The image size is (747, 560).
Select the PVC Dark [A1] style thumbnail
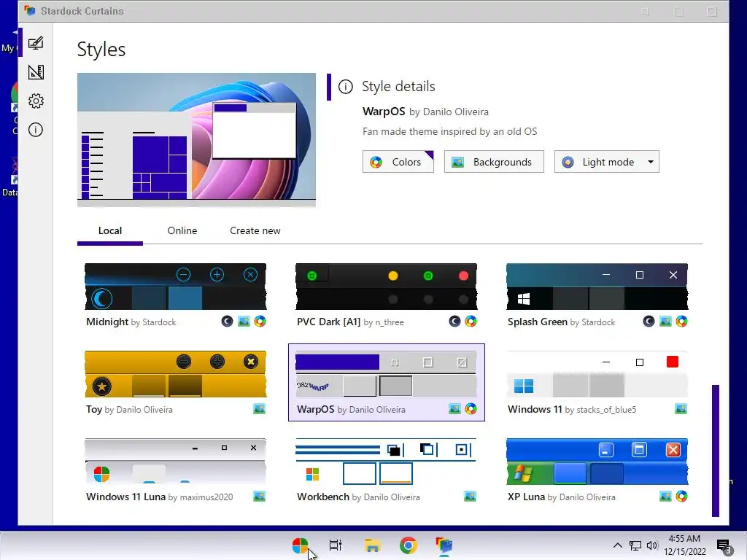386,287
